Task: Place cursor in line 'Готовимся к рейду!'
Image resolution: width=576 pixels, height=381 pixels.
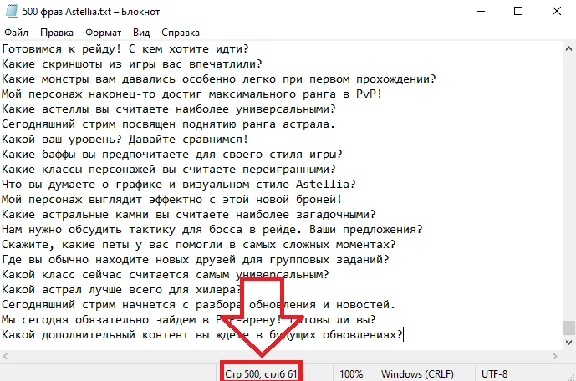Action: coord(125,49)
